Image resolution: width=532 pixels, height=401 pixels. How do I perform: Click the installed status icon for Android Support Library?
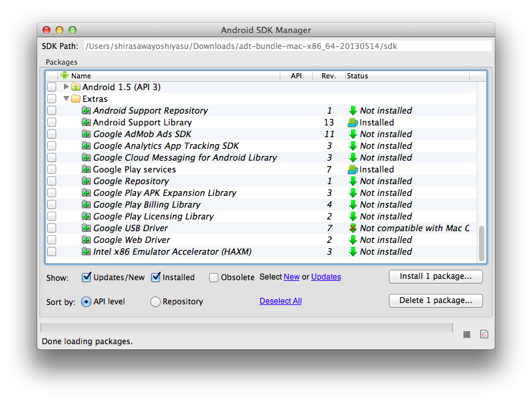[x=353, y=122]
